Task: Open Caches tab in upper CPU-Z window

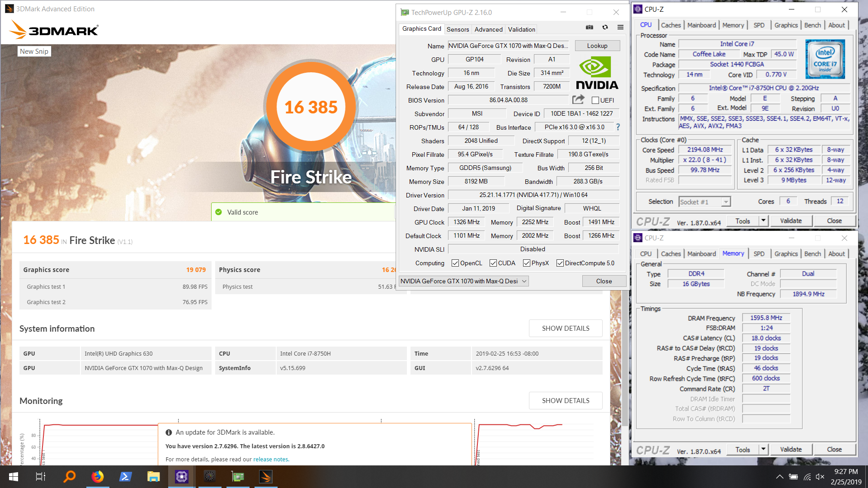Action: coord(671,25)
